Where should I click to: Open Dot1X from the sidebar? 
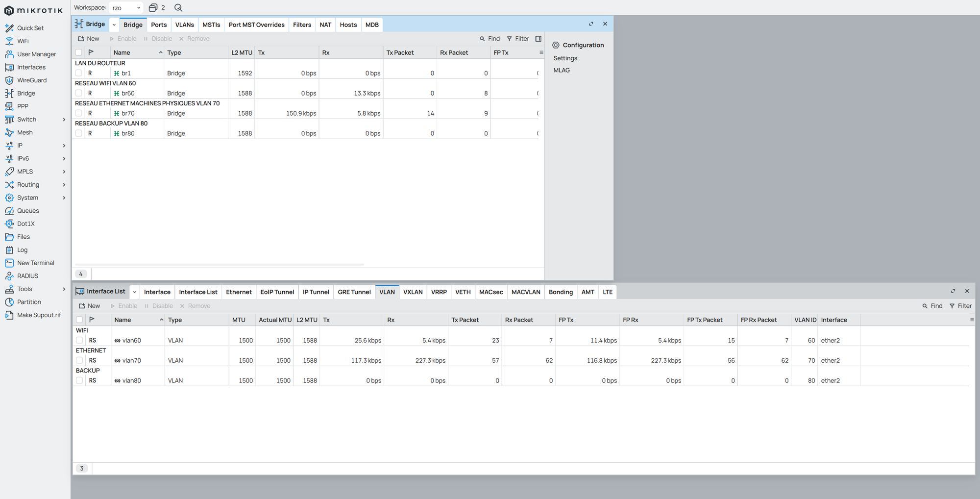pos(25,224)
